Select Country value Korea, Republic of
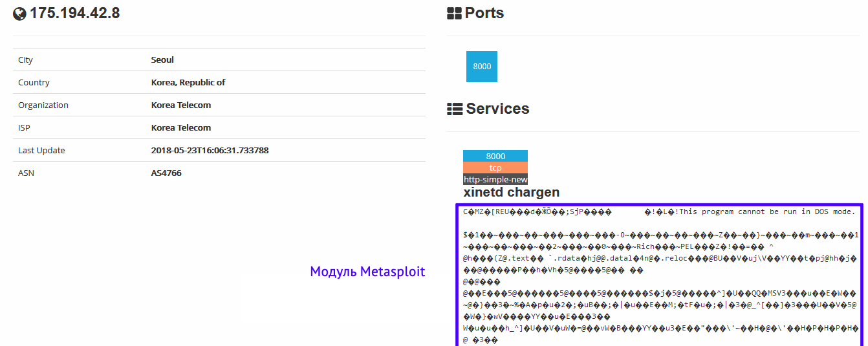Viewport: 868px width, 346px height. [x=188, y=82]
